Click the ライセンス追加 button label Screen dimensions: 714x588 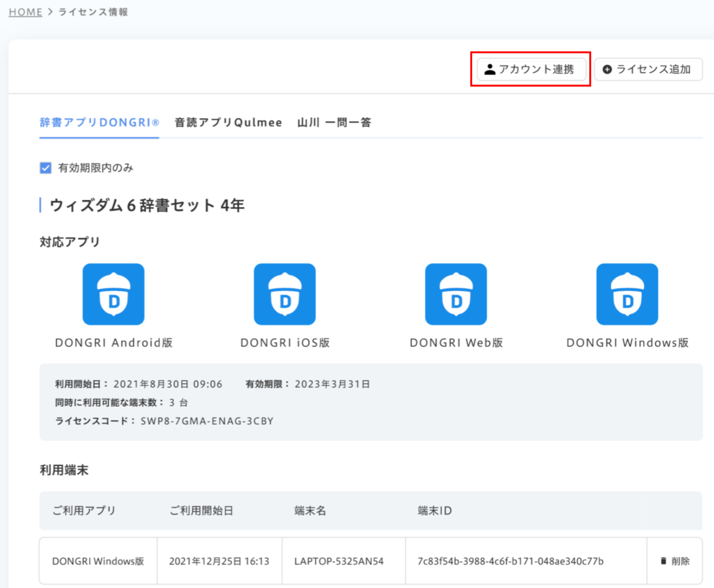click(654, 69)
